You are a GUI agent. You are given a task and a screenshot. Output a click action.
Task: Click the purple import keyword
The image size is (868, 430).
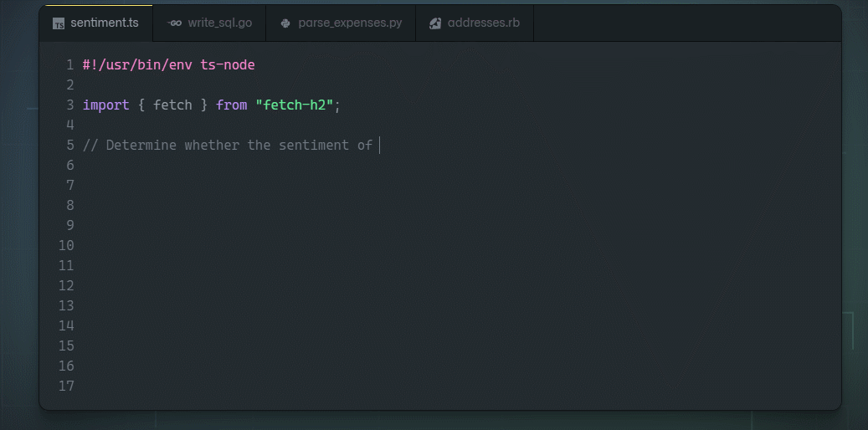[x=105, y=105]
